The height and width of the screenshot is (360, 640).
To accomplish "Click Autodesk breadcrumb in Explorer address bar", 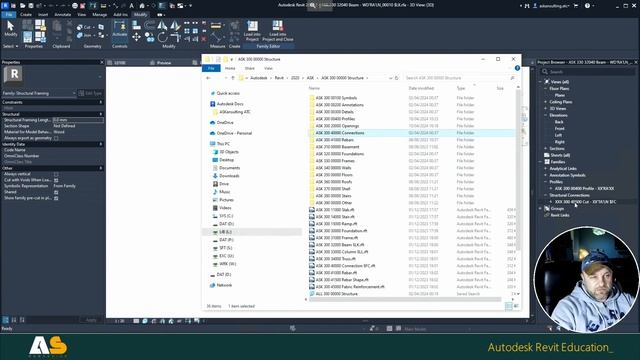I will (x=259, y=78).
